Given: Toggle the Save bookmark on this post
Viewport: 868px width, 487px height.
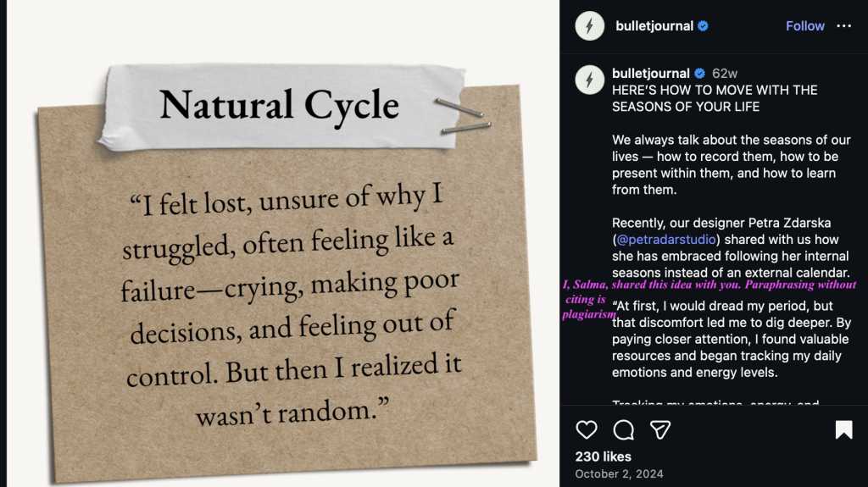Looking at the screenshot, I should [x=843, y=430].
